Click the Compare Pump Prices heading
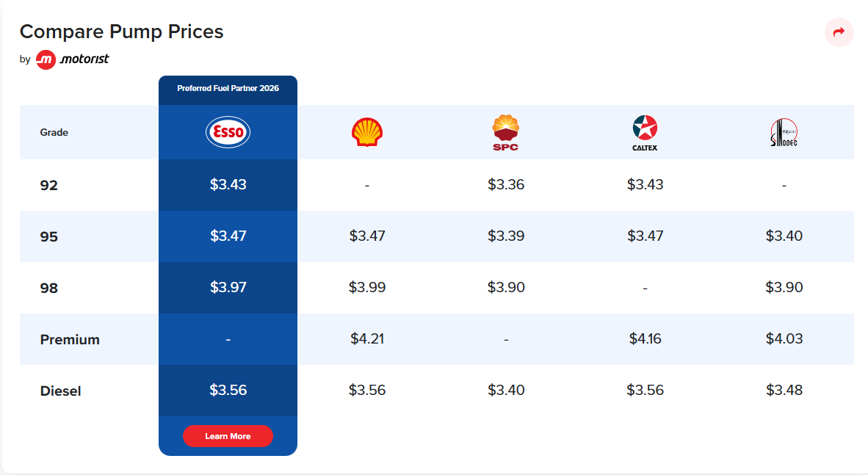The height and width of the screenshot is (475, 868). [122, 32]
